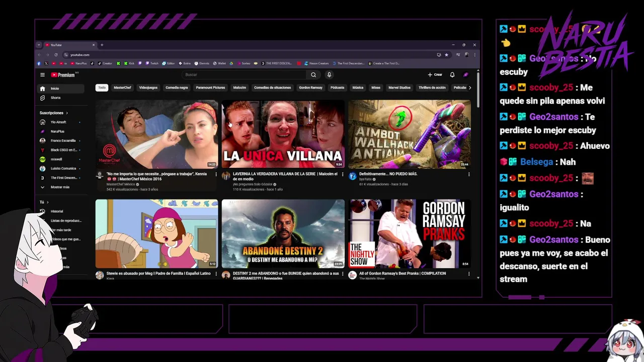Open the Stewie and Meg video thumbnail
The image size is (644, 362).
coord(156,234)
